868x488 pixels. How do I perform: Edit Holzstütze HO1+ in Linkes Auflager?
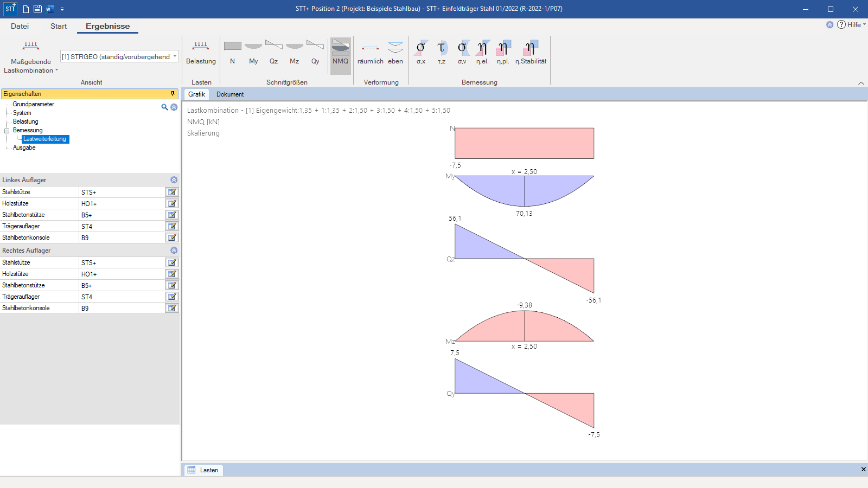pyautogui.click(x=172, y=203)
